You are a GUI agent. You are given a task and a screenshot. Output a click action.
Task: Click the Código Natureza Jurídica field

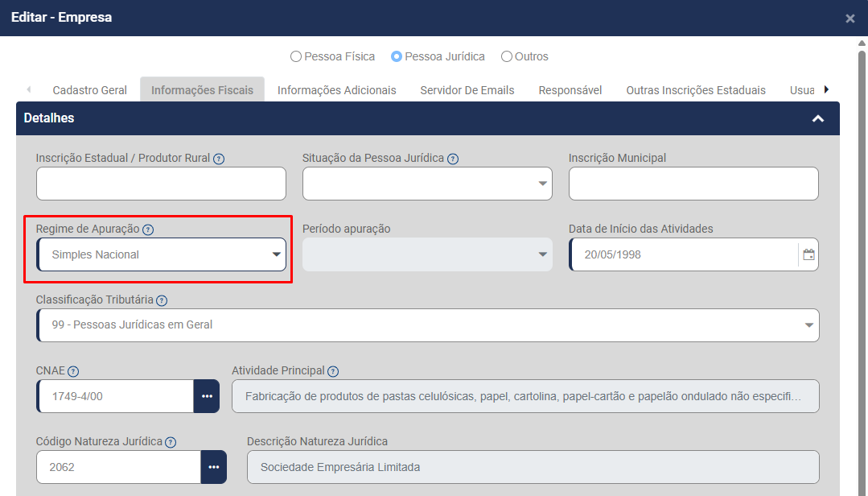click(118, 467)
